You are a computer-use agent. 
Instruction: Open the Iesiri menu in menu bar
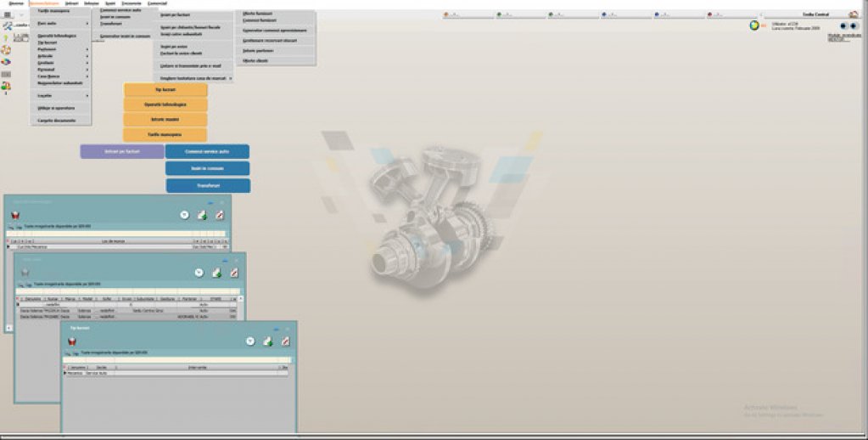coord(110,3)
